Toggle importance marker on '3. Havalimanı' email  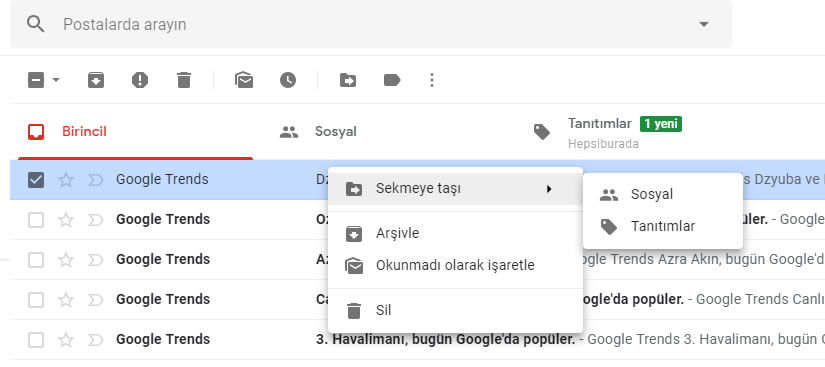95,340
